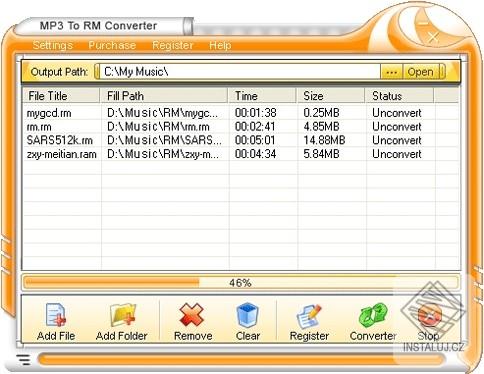Select the rm.rm file row
Image resolution: width=484 pixels, height=374 pixels.
241,127
